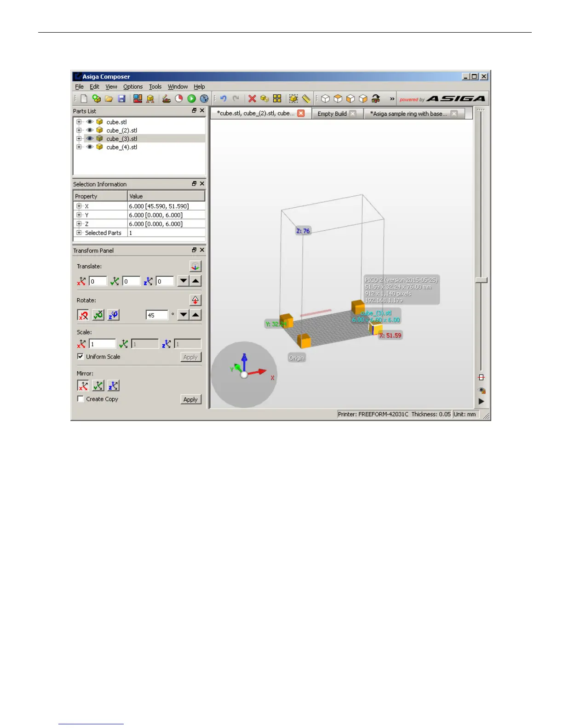
Task: Click the Add Parts green cube icon
Action: [x=96, y=98]
